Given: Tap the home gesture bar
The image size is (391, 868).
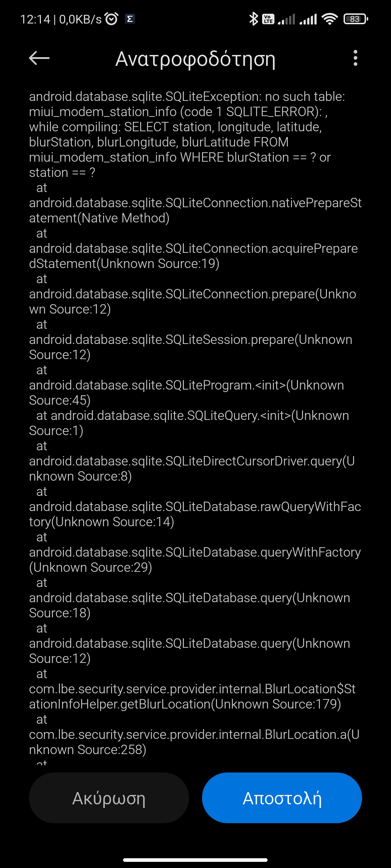Looking at the screenshot, I should [195, 860].
